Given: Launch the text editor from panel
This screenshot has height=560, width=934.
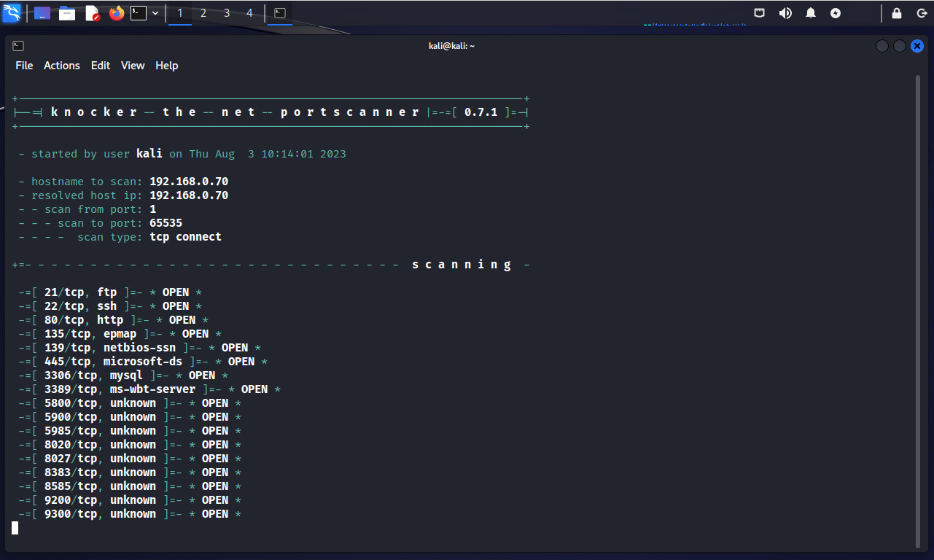Looking at the screenshot, I should click(92, 13).
